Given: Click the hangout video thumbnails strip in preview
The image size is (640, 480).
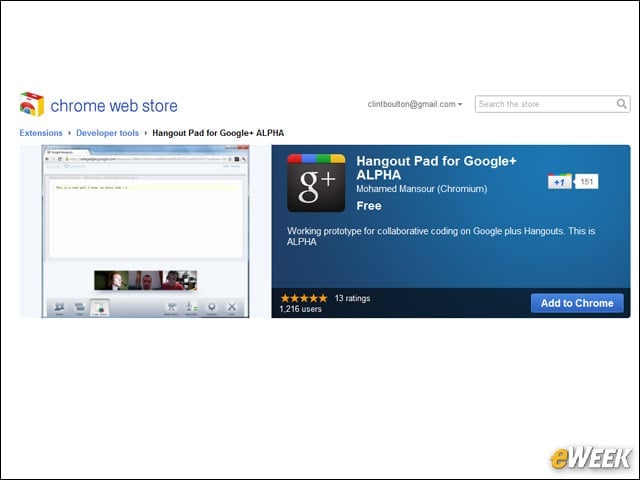Looking at the screenshot, I should (x=146, y=280).
